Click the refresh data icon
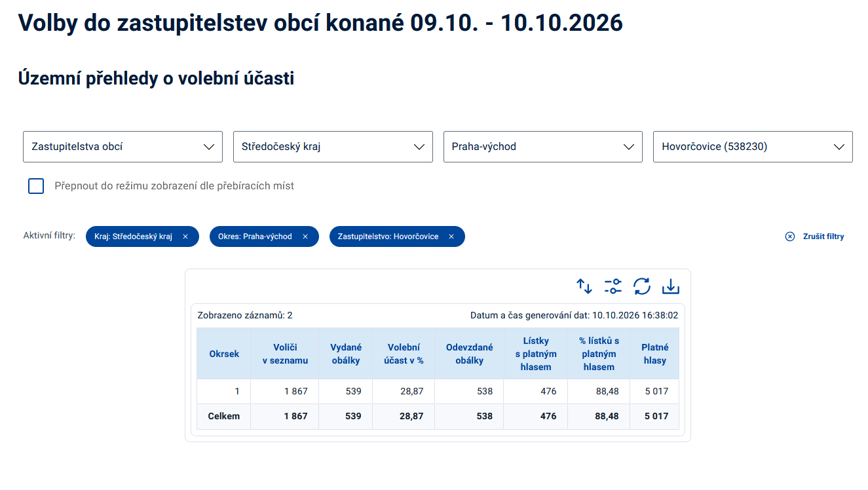Screen dimensions: 868x490 coord(642,286)
